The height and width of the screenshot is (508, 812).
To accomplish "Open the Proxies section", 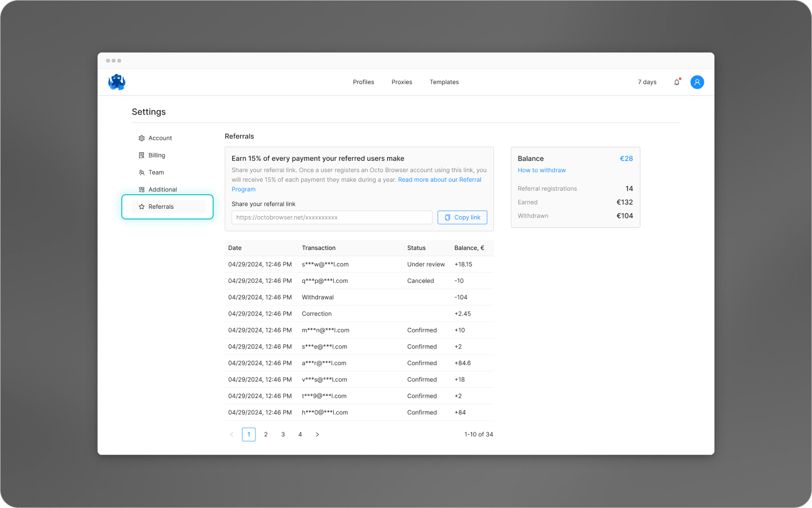I will pos(401,82).
